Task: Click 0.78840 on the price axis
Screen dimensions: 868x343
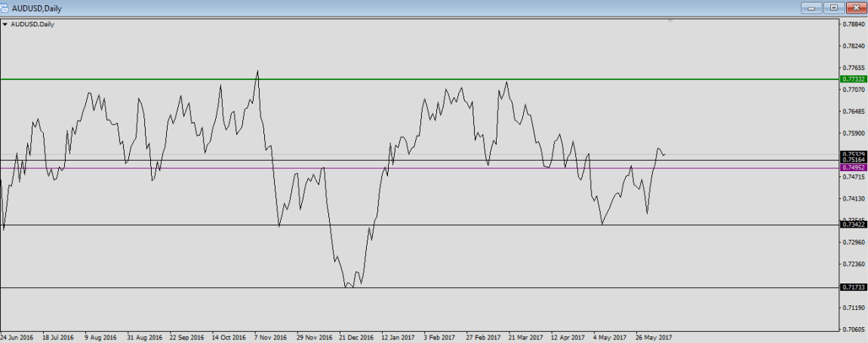Action: pyautogui.click(x=854, y=25)
